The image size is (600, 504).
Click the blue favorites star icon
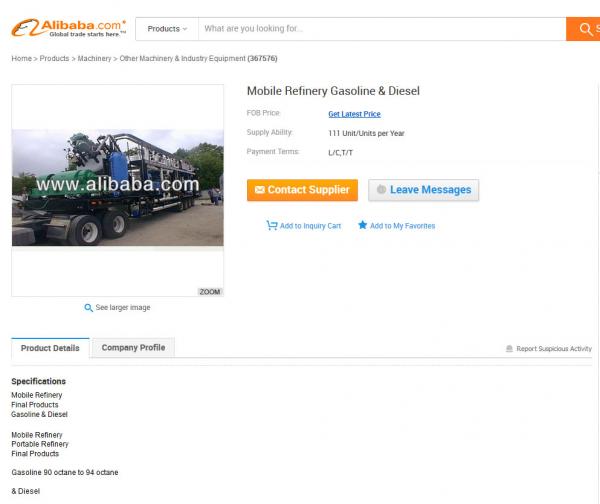[362, 225]
